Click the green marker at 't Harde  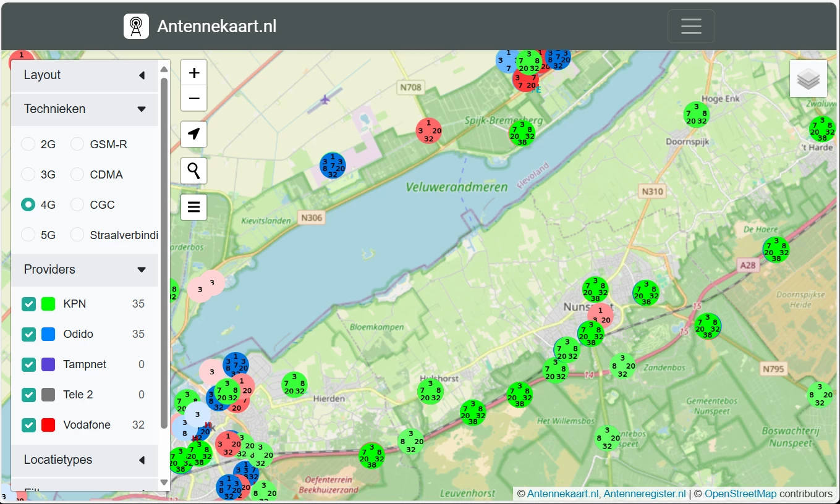coord(822,129)
